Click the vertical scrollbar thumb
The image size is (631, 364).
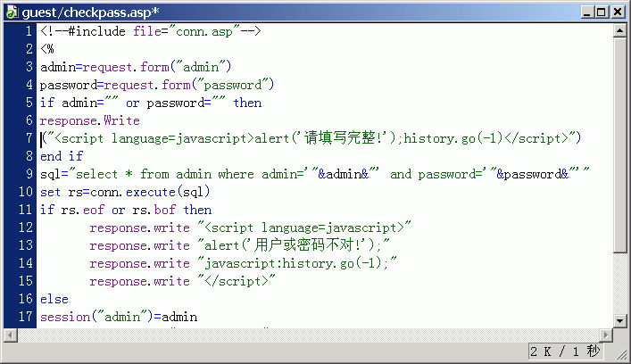(619, 145)
